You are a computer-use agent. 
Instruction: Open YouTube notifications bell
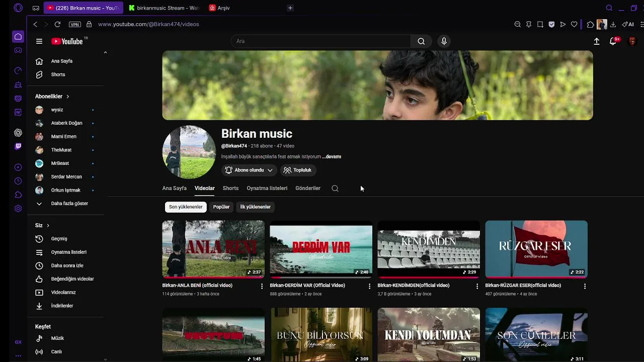click(613, 41)
